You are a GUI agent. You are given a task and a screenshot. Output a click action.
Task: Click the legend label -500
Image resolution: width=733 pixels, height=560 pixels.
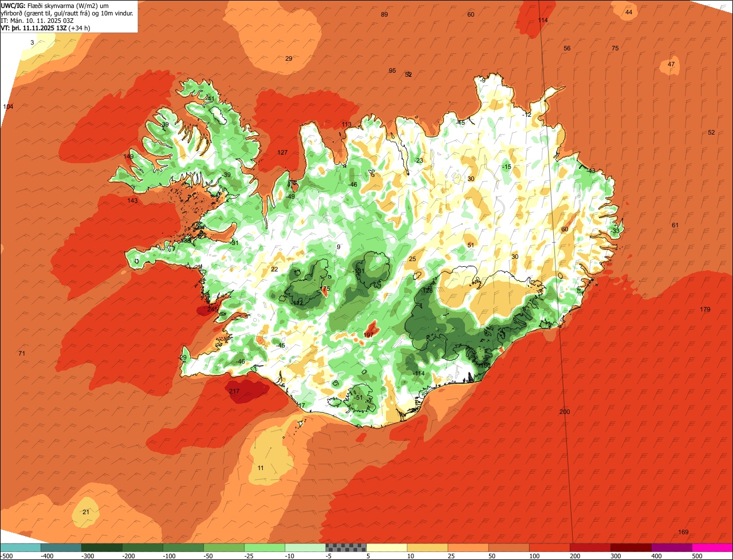click(x=6, y=556)
